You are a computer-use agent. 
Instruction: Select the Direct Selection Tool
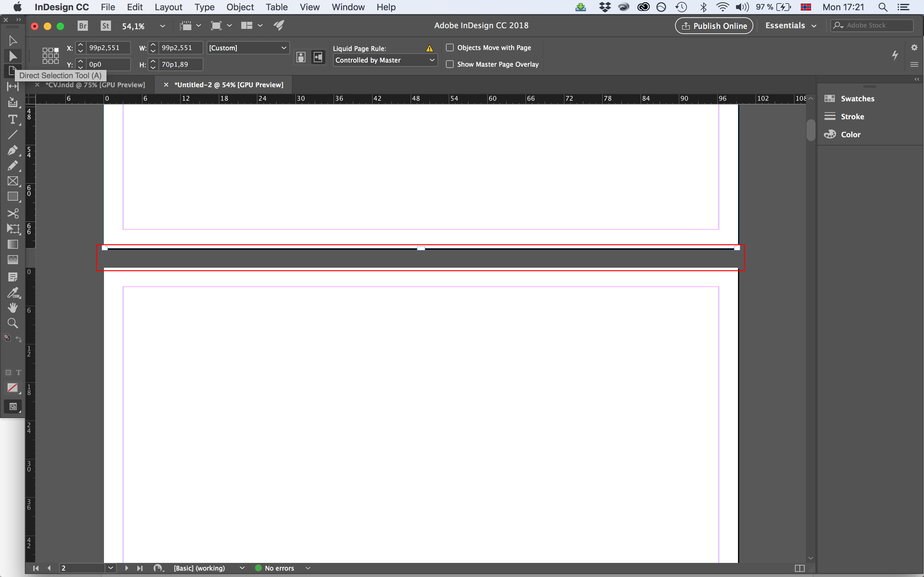pos(13,56)
